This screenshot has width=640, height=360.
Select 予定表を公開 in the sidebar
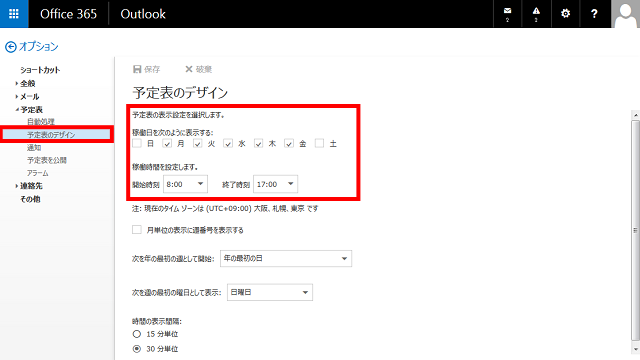tap(47, 160)
